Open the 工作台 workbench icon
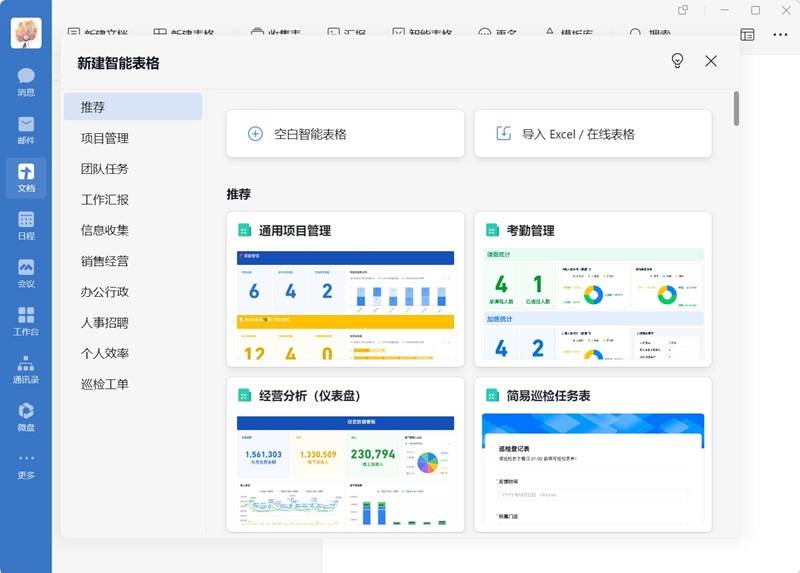The height and width of the screenshot is (573, 800). coord(26,321)
